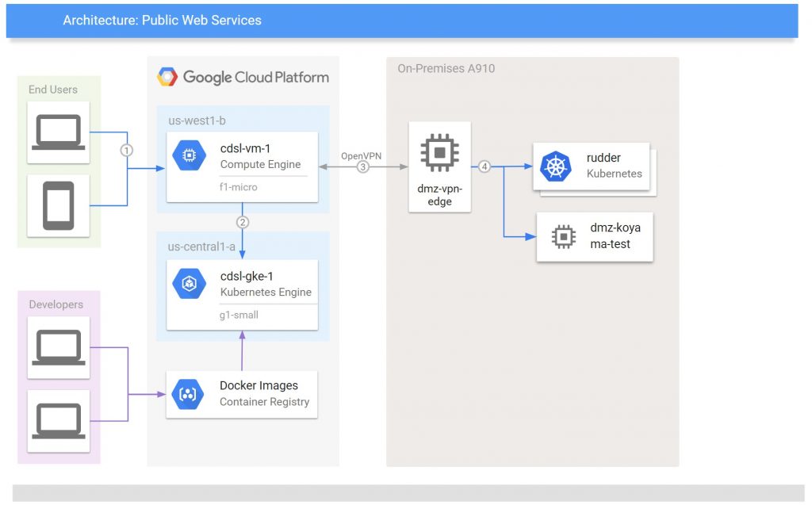Select the "Container Registry" service label
This screenshot has width=812, height=505.
pyautogui.click(x=265, y=402)
